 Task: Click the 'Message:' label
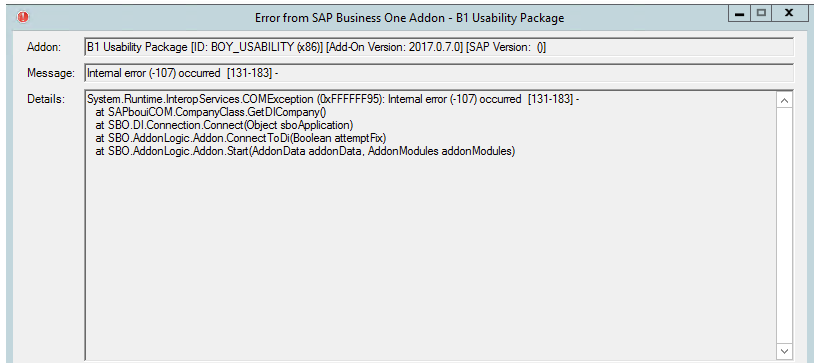pos(51,73)
